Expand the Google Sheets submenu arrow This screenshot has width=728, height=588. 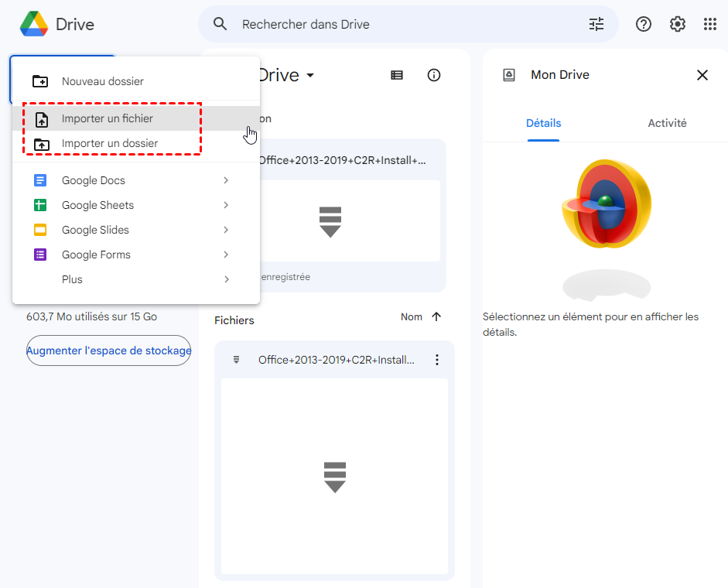coord(226,205)
